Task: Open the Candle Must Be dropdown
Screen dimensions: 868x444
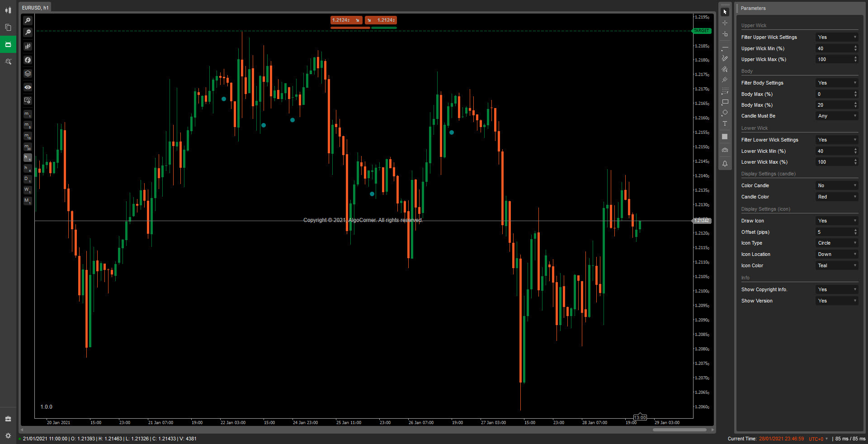Action: [x=836, y=116]
